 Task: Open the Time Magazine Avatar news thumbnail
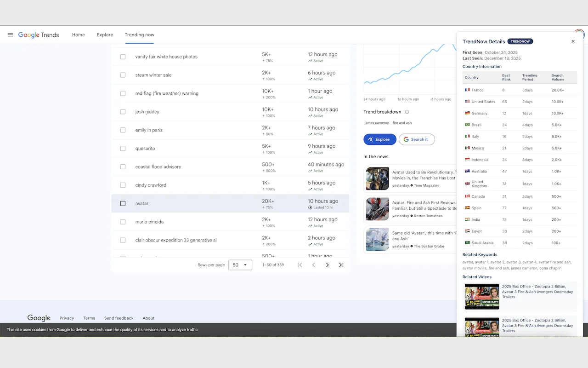coord(377,178)
